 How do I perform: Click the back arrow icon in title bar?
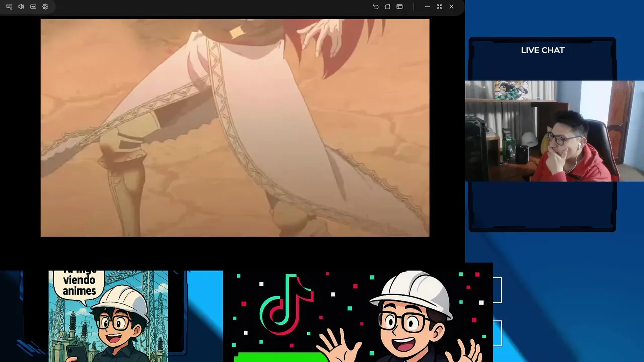click(x=375, y=7)
